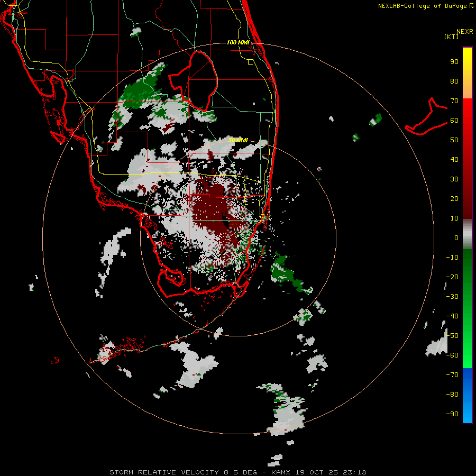This screenshot has height=476, width=476.
Task: Click the -40 value on the velocity scale
Action: [x=452, y=316]
